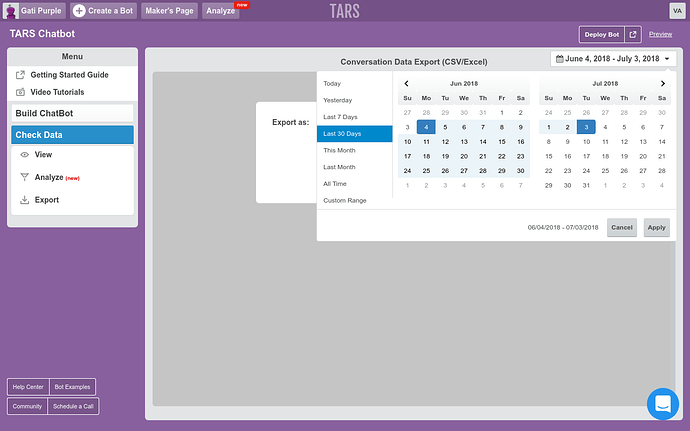This screenshot has width=690, height=431.
Task: Click the VA user avatar
Action: tap(677, 11)
